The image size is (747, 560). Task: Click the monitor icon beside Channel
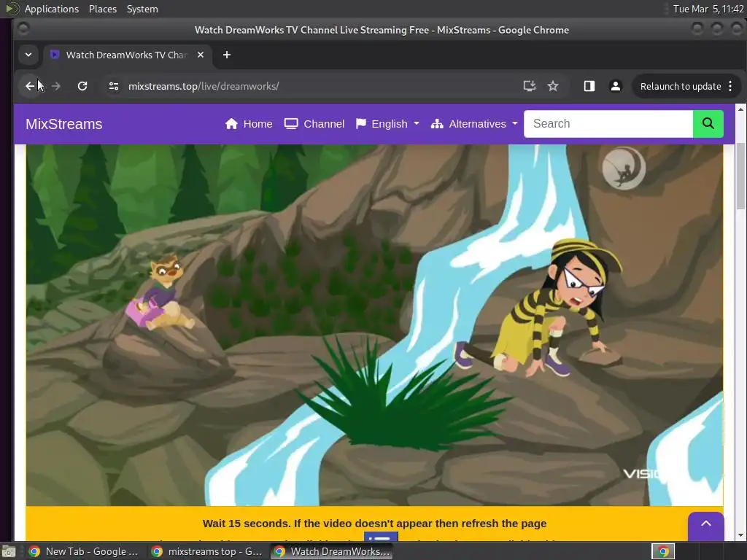pos(291,124)
